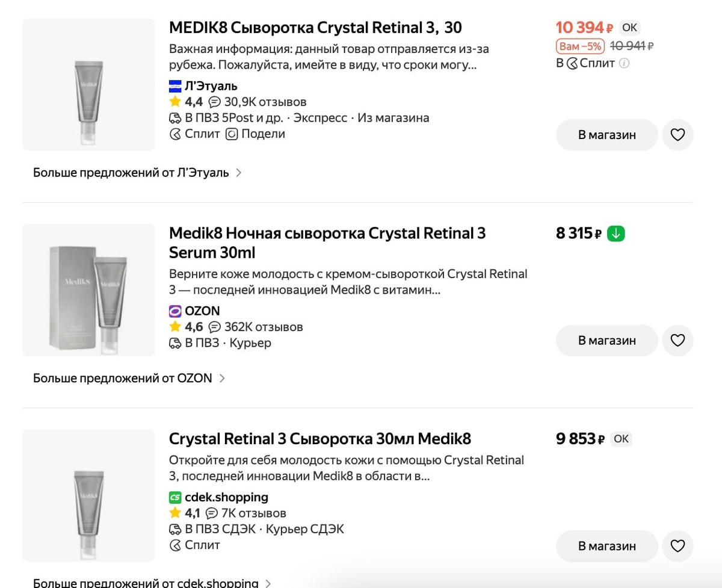Click the star rating 4,6 for OZON
Screen dimensions: 722x588
[x=187, y=327]
